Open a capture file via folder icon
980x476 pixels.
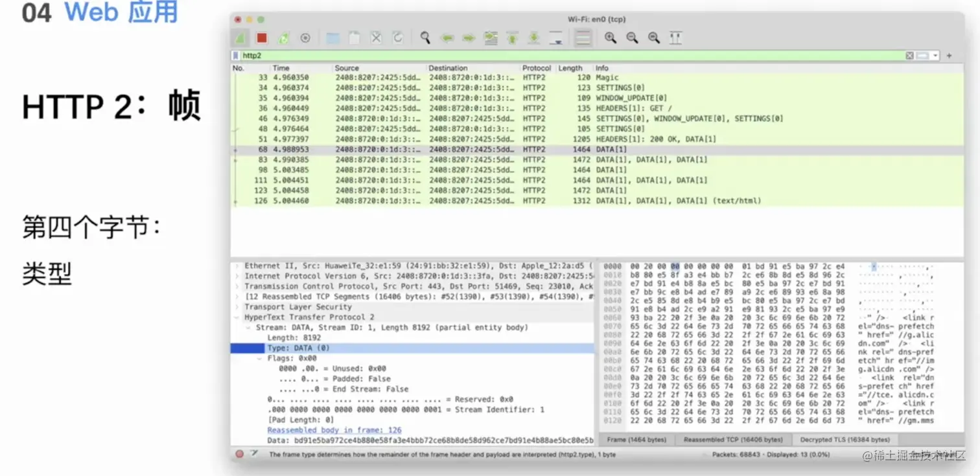point(333,38)
